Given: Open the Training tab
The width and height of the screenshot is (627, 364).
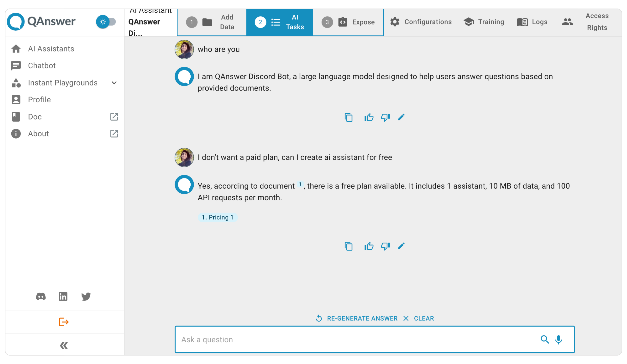Looking at the screenshot, I should coord(484,22).
